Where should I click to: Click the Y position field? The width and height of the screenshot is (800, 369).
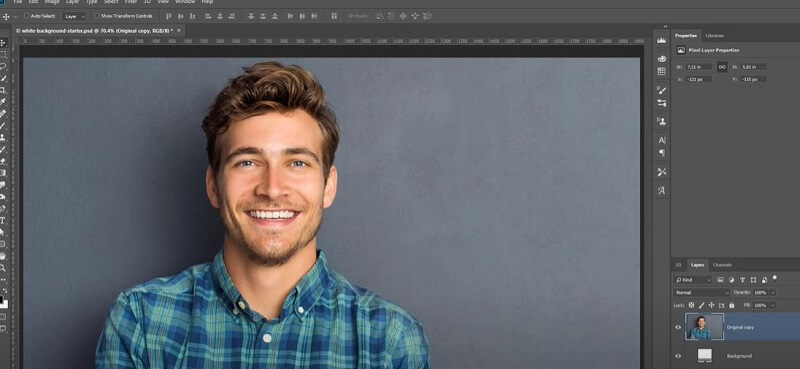(x=753, y=80)
